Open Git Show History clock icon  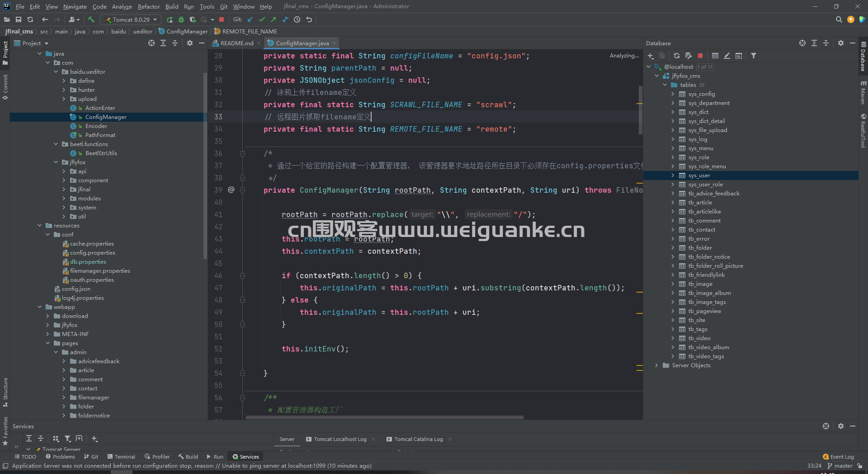coord(297,19)
